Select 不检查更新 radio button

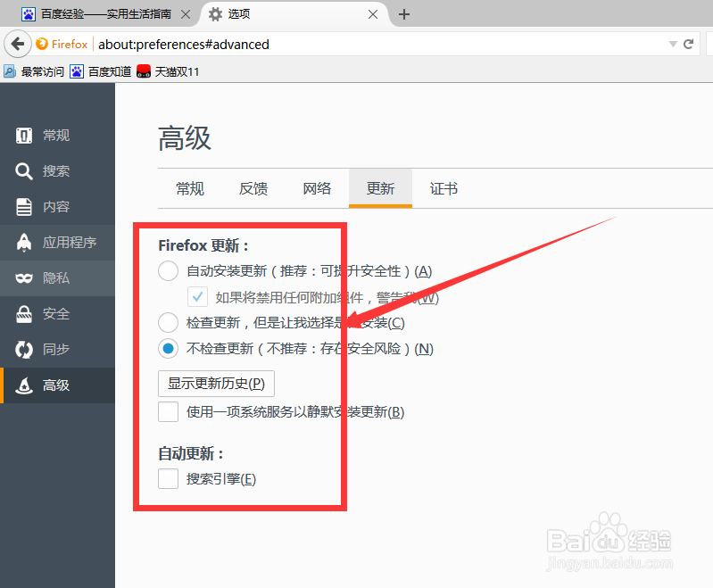coord(169,349)
